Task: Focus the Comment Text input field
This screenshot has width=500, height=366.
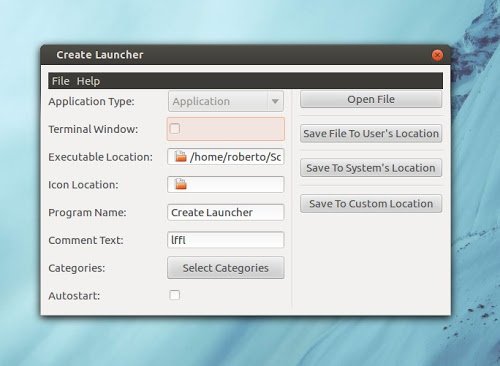Action: point(226,240)
